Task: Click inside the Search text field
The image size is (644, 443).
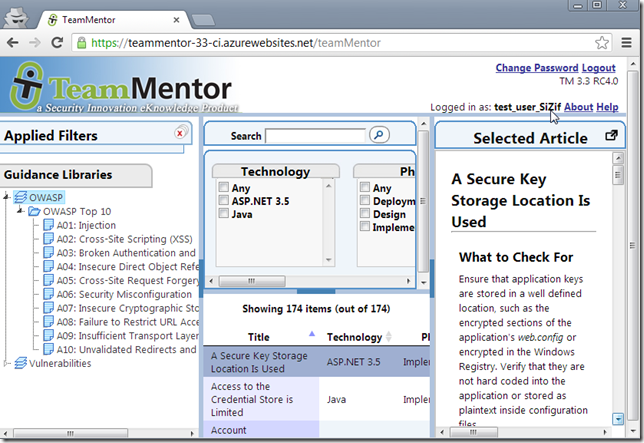Action: [x=315, y=135]
